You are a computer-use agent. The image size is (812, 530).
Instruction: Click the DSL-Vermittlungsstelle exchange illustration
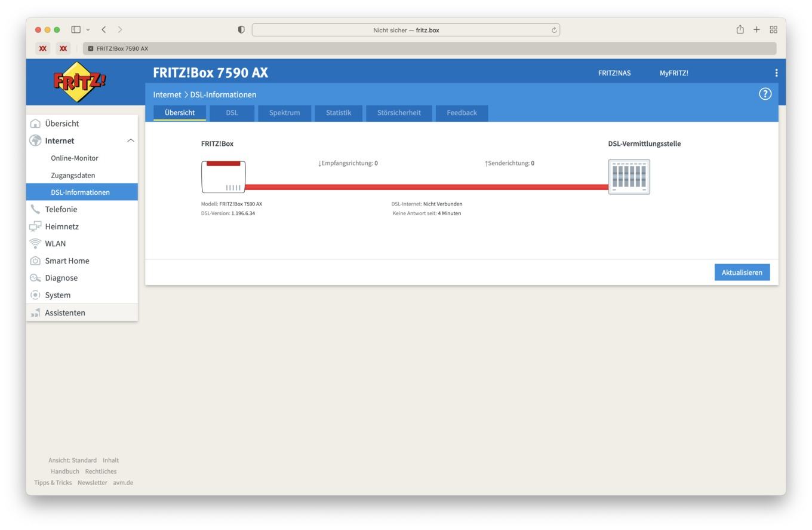[629, 177]
